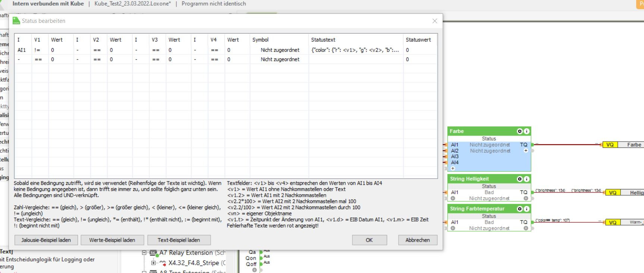Viewport: 644px width, 273px height.
Task: Click the X4.32_F4.8_Stripe item icon
Action: coord(163,263)
